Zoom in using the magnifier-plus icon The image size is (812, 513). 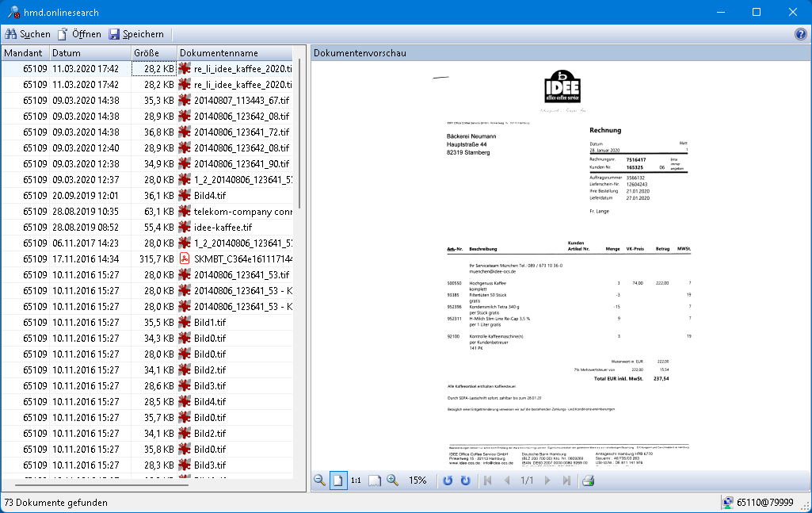point(392,480)
